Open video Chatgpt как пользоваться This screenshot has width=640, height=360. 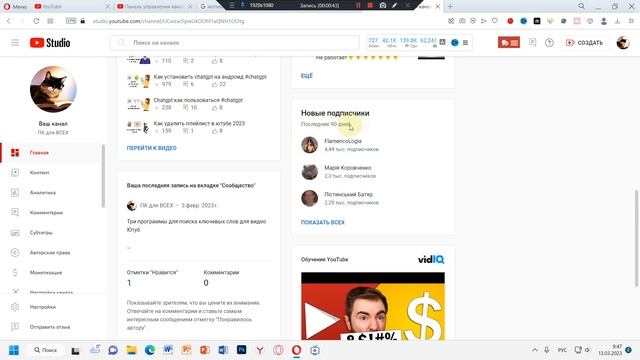[x=198, y=100]
